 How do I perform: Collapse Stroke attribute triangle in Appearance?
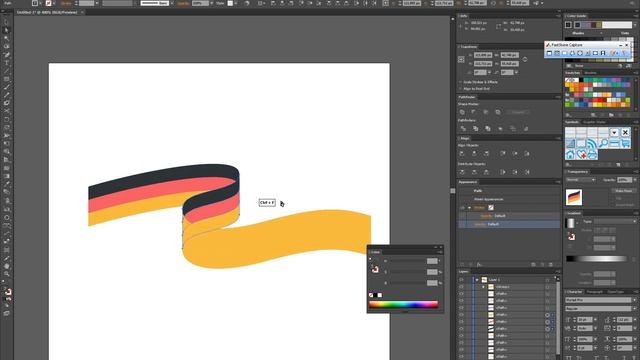pos(469,208)
